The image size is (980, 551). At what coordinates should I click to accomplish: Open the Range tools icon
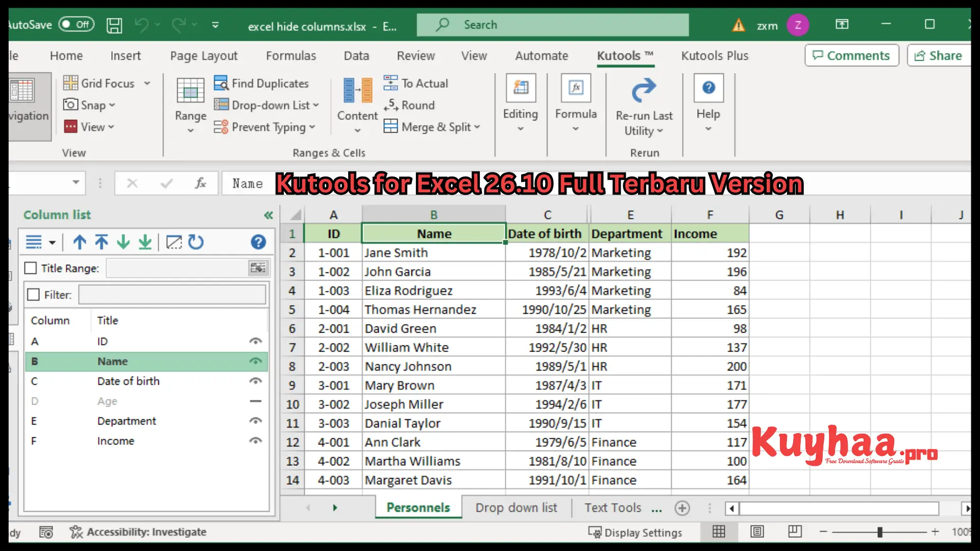[190, 91]
